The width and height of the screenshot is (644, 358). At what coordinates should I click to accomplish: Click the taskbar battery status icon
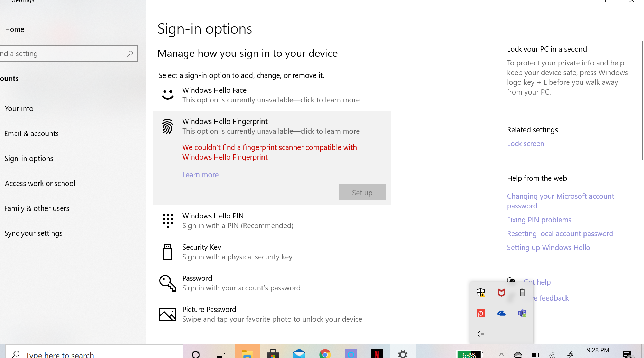(535, 355)
